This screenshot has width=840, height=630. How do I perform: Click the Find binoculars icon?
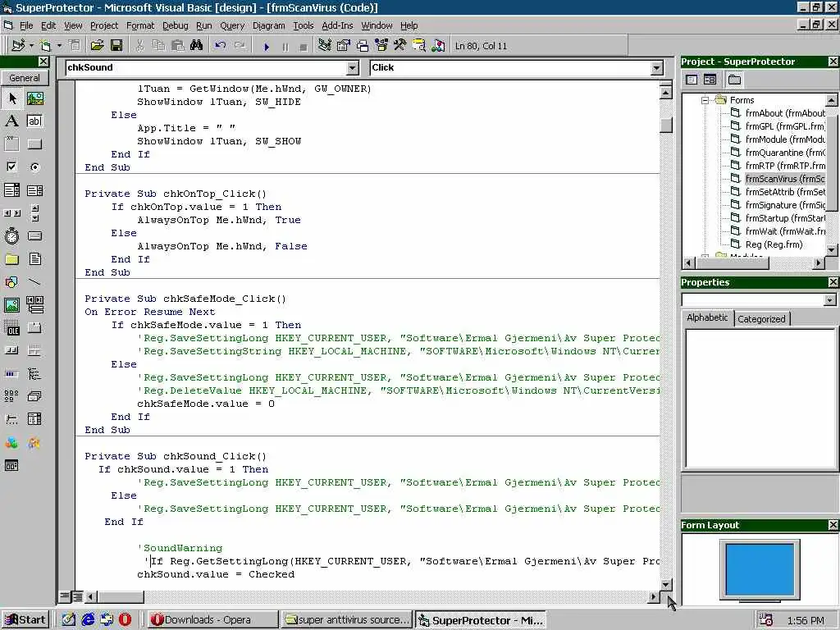(196, 46)
